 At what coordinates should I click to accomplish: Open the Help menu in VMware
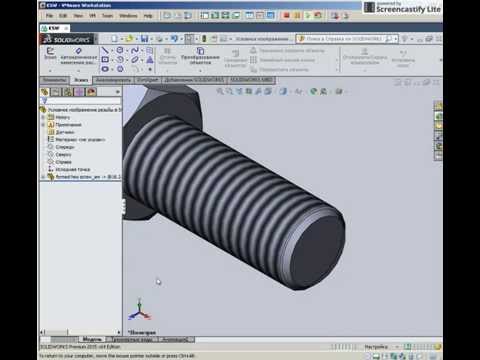pyautogui.click(x=148, y=16)
